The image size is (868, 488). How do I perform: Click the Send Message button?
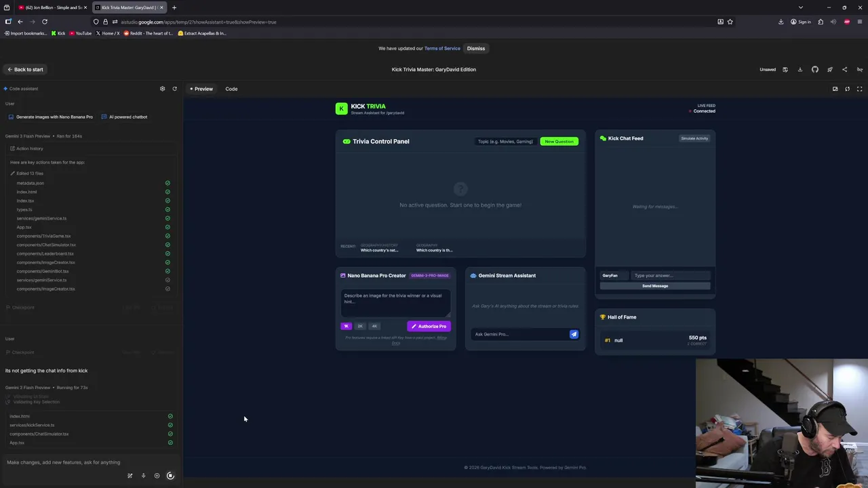pyautogui.click(x=655, y=286)
